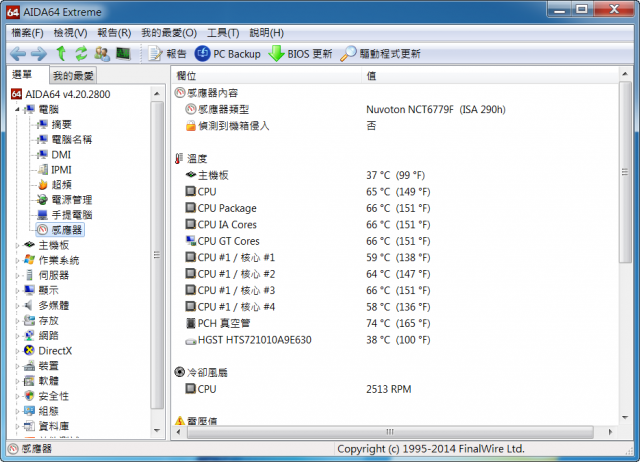This screenshot has height=462, width=640.
Task: Open the 檢視(V) menu
Action: (x=71, y=33)
